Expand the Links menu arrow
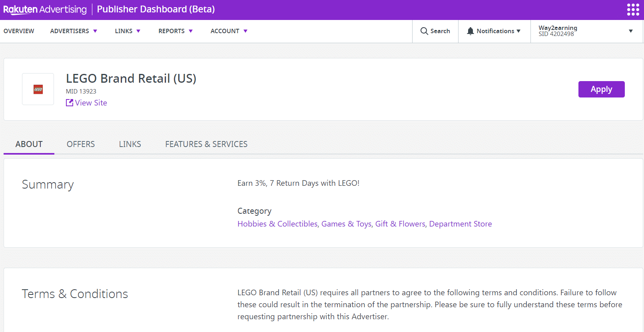The height and width of the screenshot is (332, 644). (x=138, y=31)
